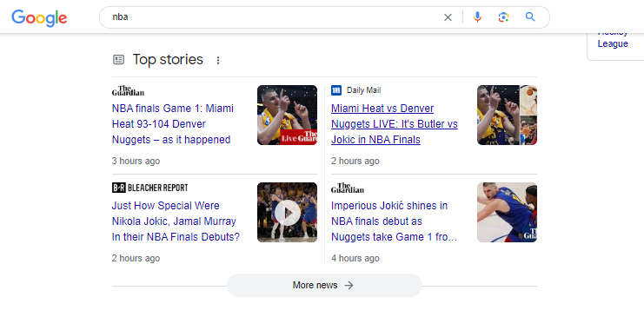Start voice search with microphone icon
Image resolution: width=644 pixels, height=317 pixels.
point(477,17)
